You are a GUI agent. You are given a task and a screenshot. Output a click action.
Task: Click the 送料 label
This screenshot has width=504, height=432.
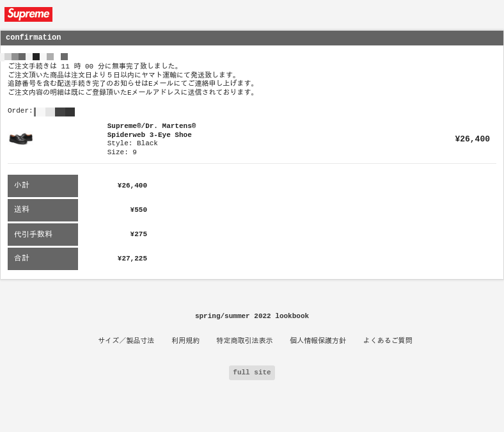coord(43,210)
